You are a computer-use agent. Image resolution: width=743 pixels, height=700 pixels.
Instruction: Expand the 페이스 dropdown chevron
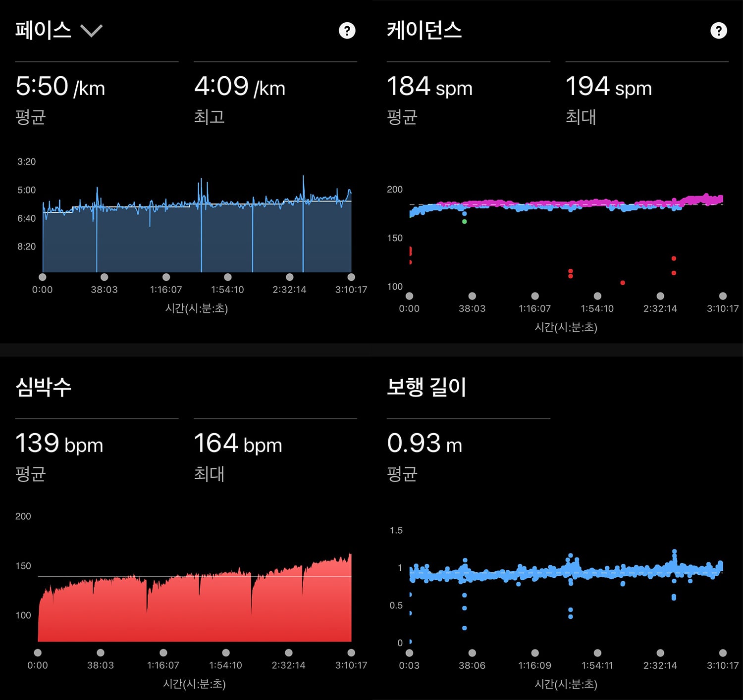point(92,31)
